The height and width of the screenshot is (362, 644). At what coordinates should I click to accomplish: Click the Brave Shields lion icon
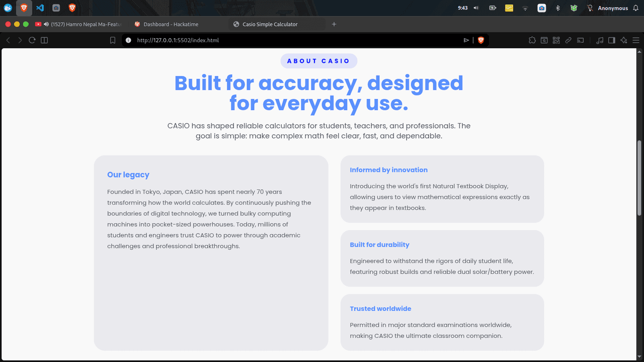[481, 40]
